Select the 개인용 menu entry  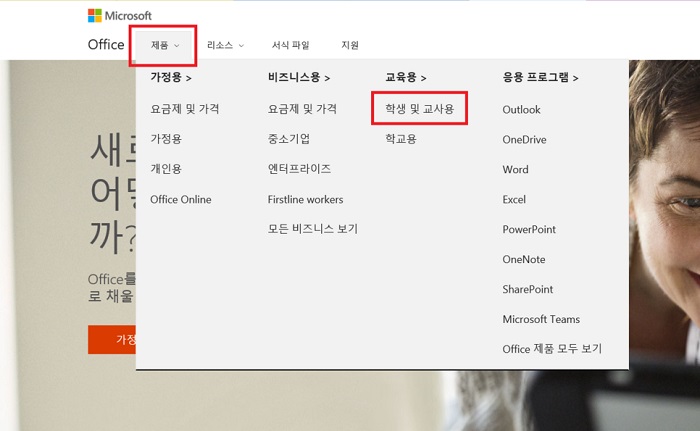coord(166,169)
